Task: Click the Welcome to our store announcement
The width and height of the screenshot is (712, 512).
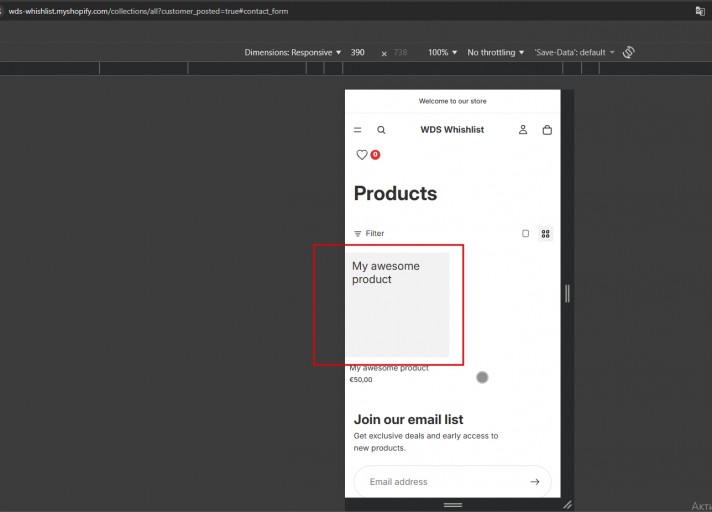Action: [452, 101]
